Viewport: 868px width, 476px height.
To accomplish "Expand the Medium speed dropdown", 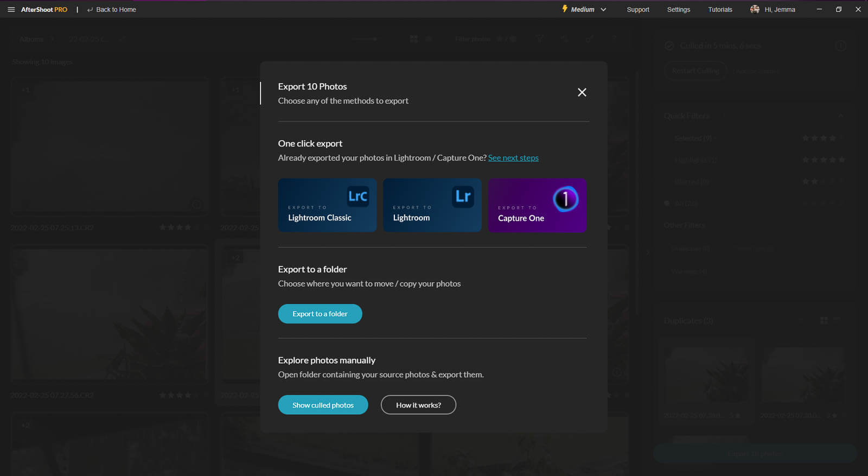I will [x=584, y=9].
